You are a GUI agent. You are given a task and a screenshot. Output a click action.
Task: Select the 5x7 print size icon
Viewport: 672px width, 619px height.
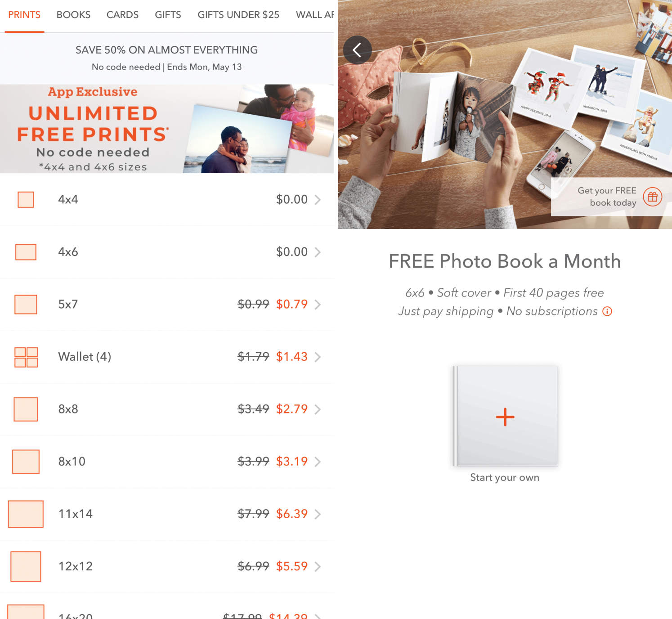tap(26, 305)
